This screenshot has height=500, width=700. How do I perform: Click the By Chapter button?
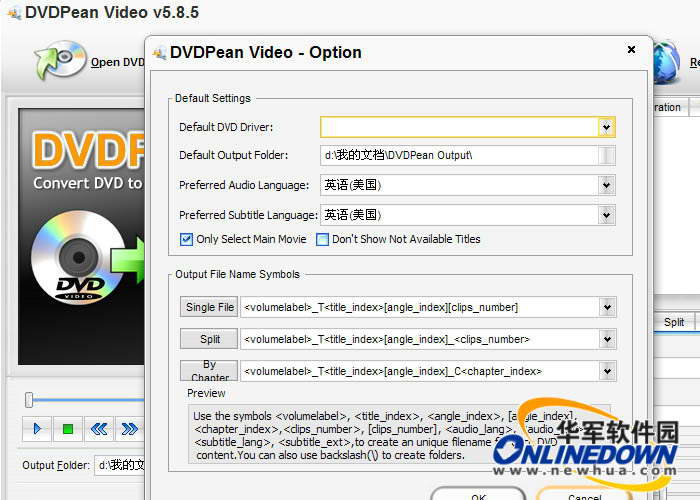tap(209, 371)
